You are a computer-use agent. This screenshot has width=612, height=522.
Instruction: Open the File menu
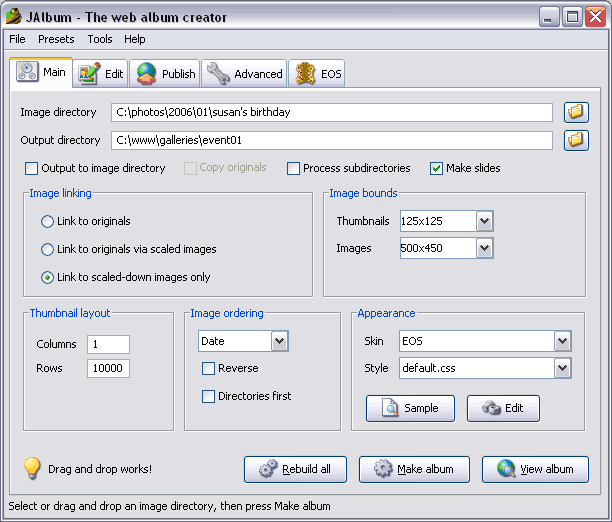coord(17,39)
